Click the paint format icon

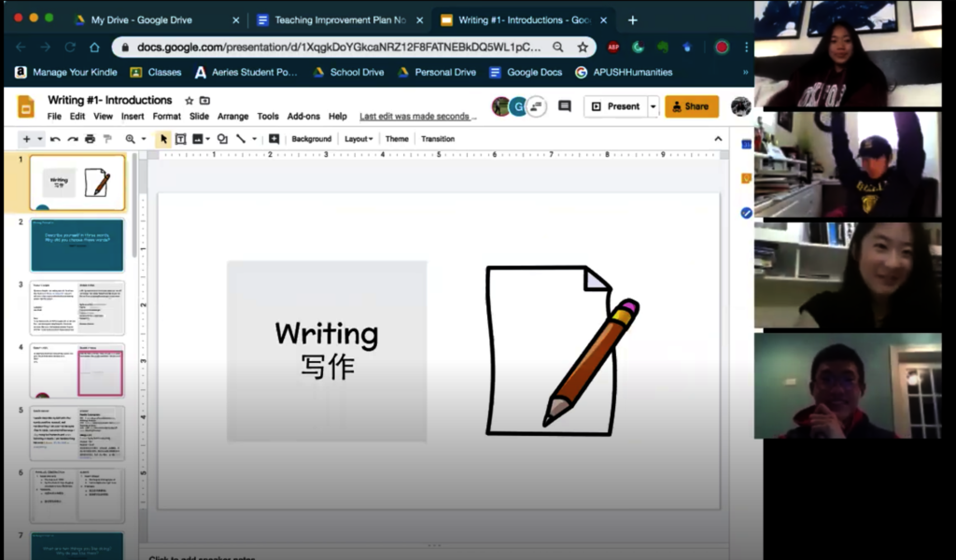(x=105, y=139)
